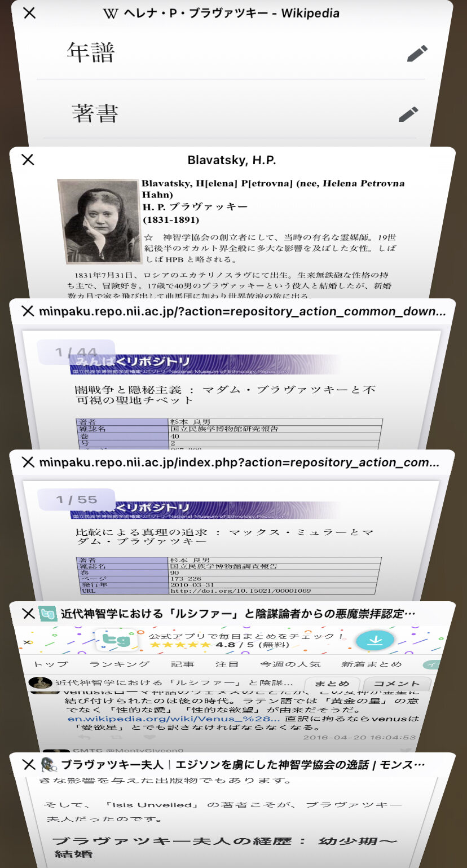This screenshot has width=467, height=868.
Task: Close the tab showing the 1/55 PDF
Action: pos(28,462)
